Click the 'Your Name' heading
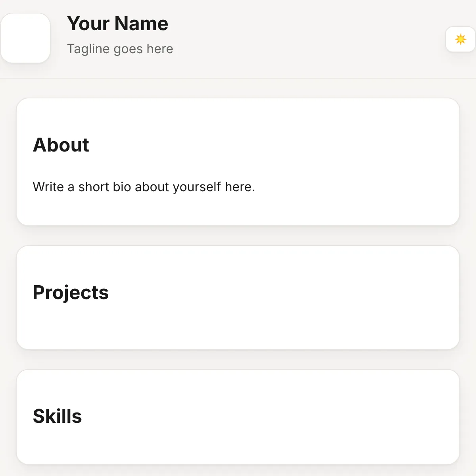The width and height of the screenshot is (476, 476). pyautogui.click(x=117, y=24)
